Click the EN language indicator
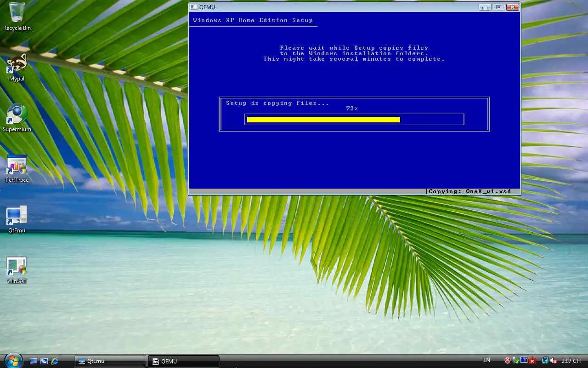Image resolution: width=588 pixels, height=368 pixels. point(487,361)
